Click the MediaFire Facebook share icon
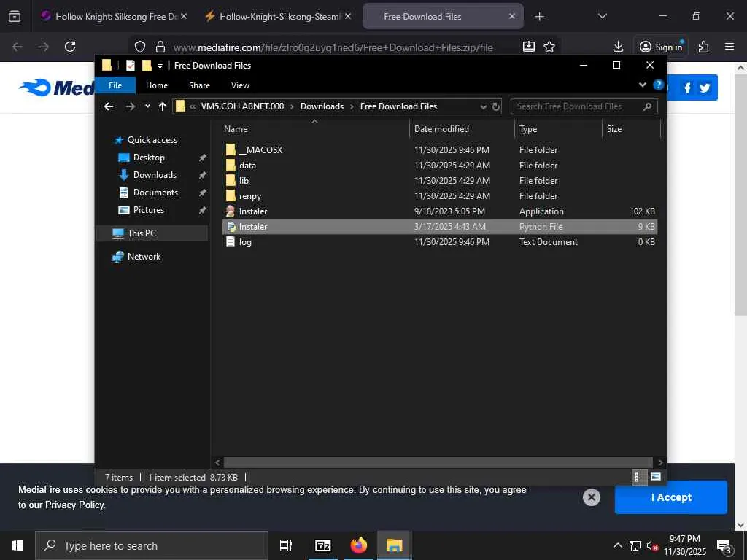The image size is (747, 560). (x=687, y=87)
